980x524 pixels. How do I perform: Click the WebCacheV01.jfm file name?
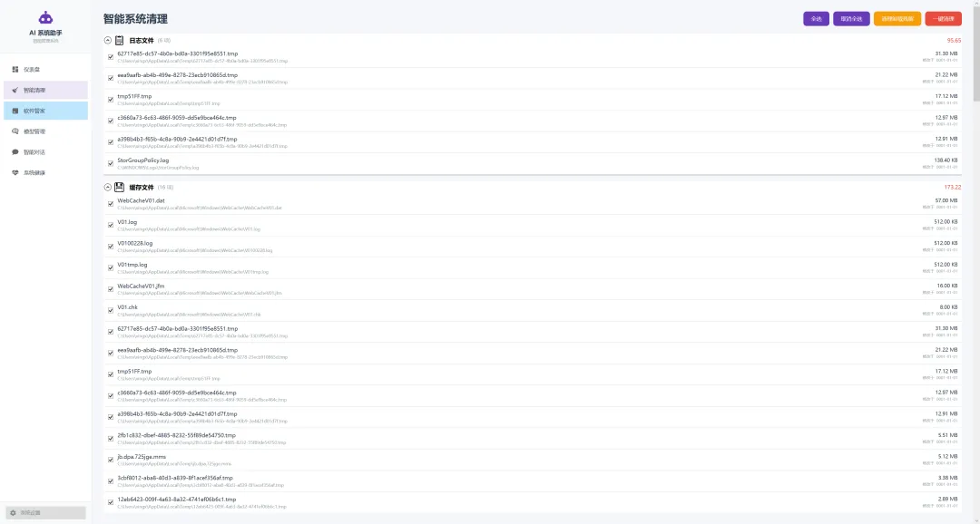[142, 286]
